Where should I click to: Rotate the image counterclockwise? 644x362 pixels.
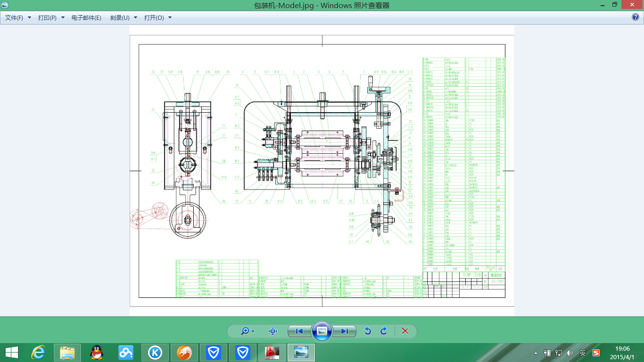(x=368, y=331)
